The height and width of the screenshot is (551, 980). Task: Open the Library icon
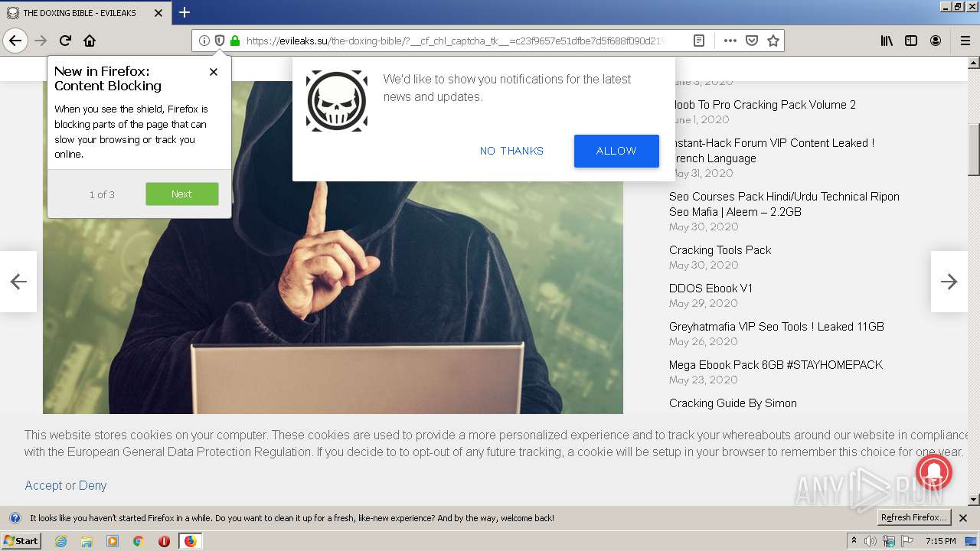887,41
